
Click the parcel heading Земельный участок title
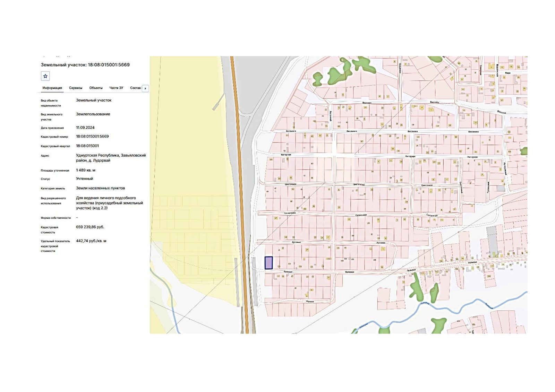tap(85, 65)
